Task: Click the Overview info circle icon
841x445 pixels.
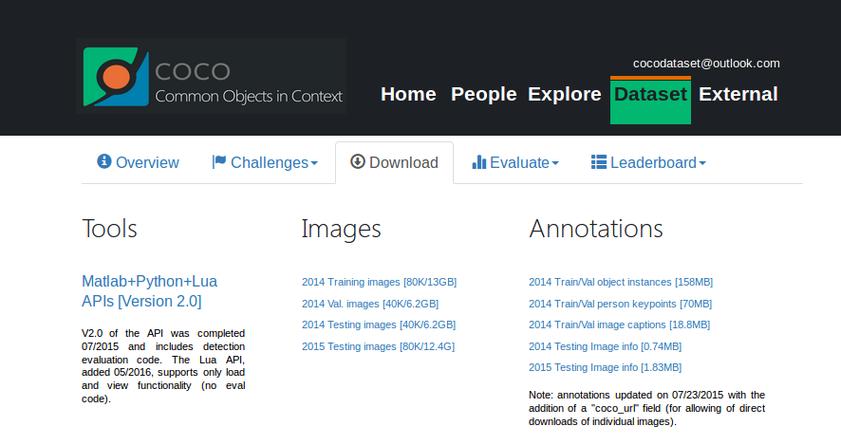Action: [104, 162]
